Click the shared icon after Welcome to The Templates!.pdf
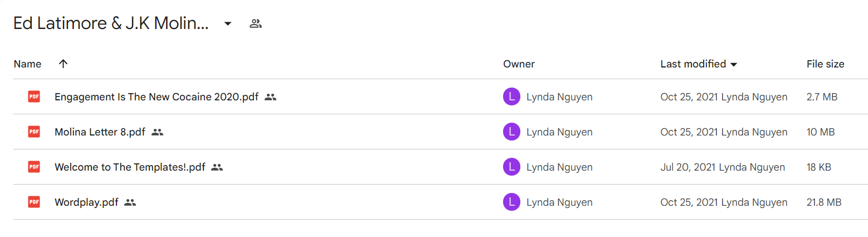This screenshot has width=868, height=237. (217, 167)
